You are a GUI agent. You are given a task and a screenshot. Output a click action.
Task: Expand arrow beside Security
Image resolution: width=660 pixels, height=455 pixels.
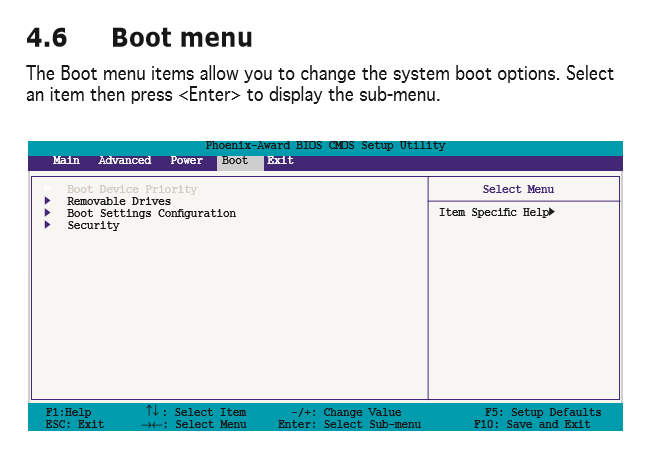point(48,224)
